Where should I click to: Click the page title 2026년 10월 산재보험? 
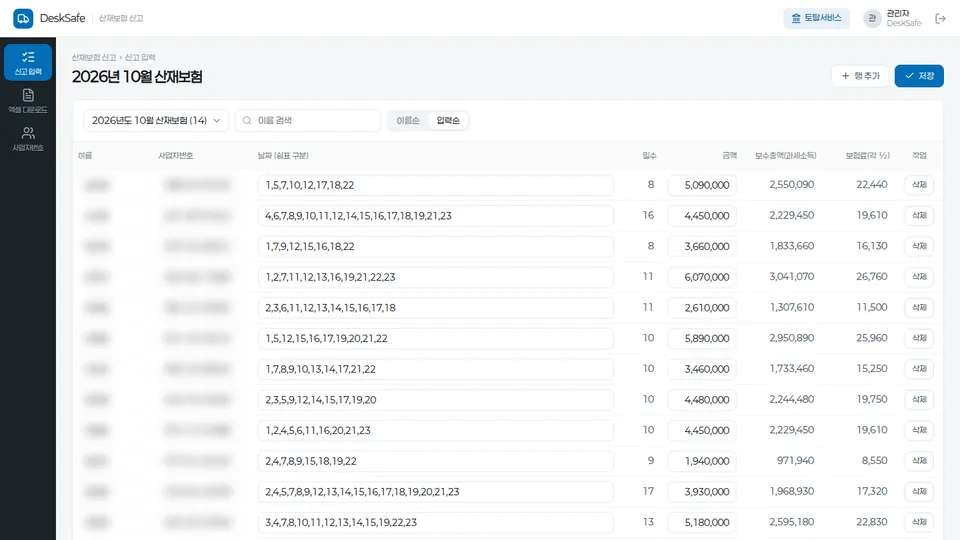[x=137, y=77]
